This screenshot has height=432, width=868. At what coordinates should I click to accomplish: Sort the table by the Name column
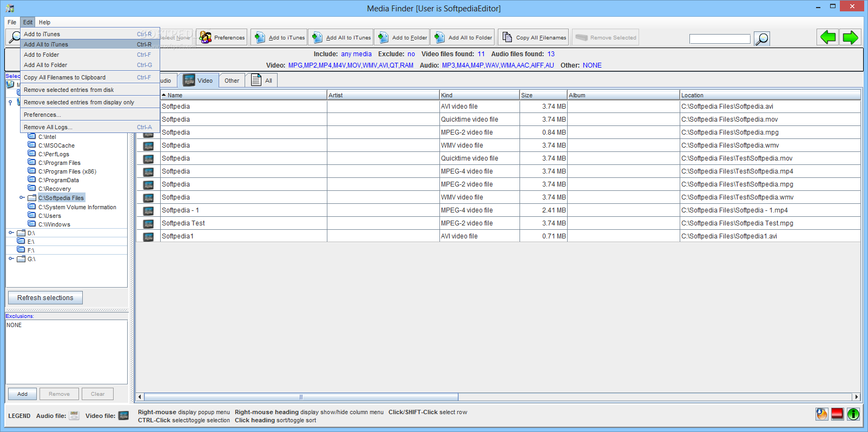pos(244,95)
